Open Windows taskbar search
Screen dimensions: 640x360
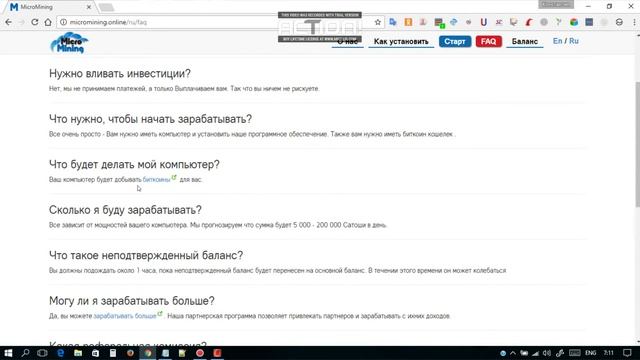tap(25, 353)
